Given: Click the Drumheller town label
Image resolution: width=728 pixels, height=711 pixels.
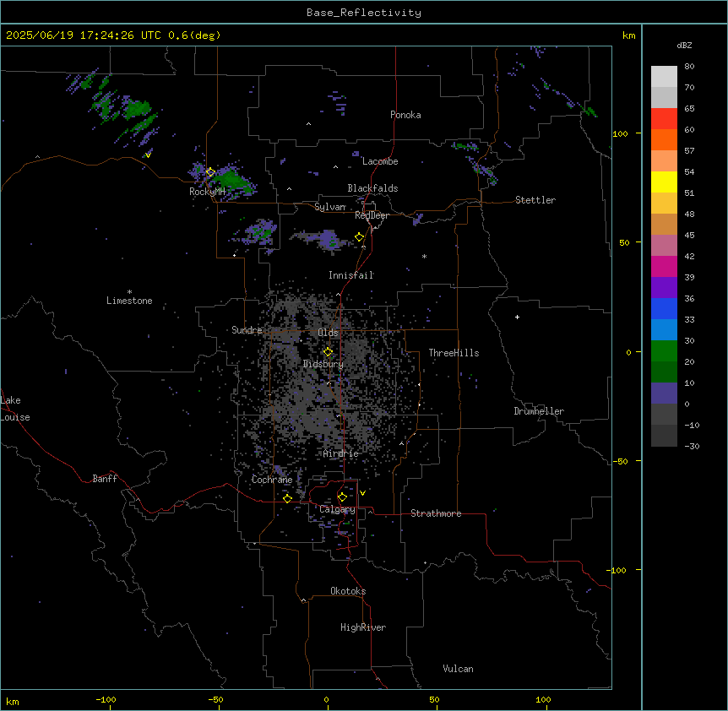Looking at the screenshot, I should (539, 411).
